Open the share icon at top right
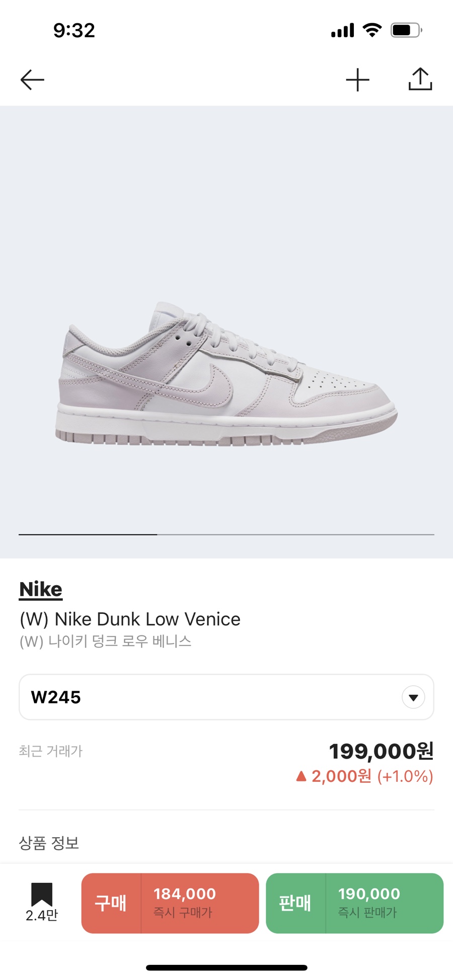The width and height of the screenshot is (453, 980). tap(420, 79)
